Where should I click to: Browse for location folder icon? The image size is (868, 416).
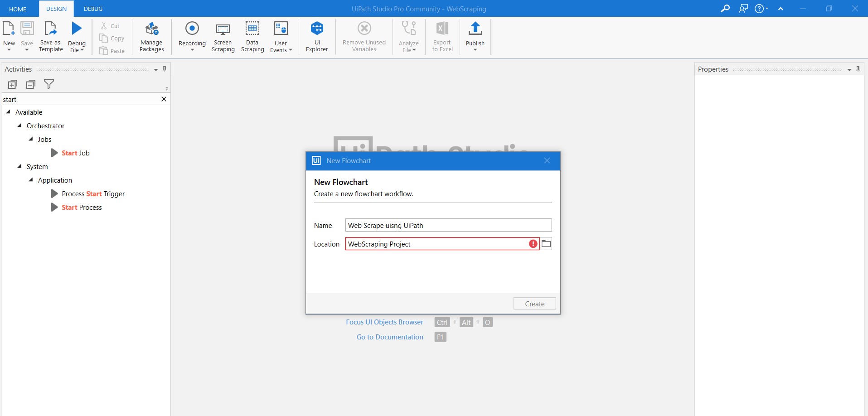click(546, 244)
